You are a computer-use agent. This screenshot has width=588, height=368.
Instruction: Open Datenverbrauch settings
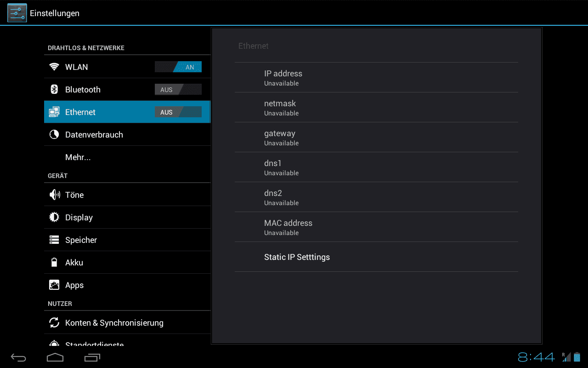[x=127, y=134]
